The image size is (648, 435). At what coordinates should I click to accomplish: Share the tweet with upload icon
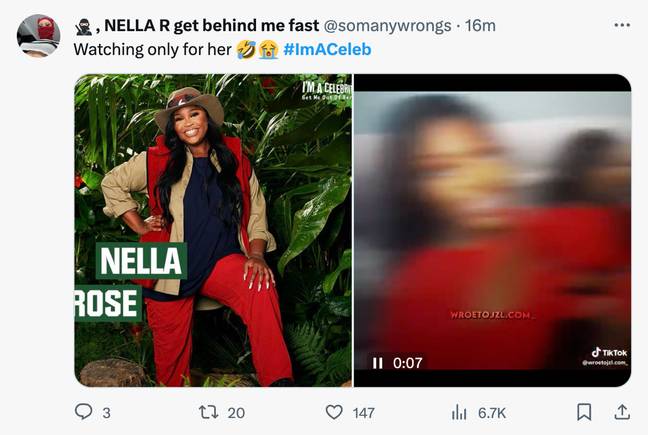click(622, 412)
